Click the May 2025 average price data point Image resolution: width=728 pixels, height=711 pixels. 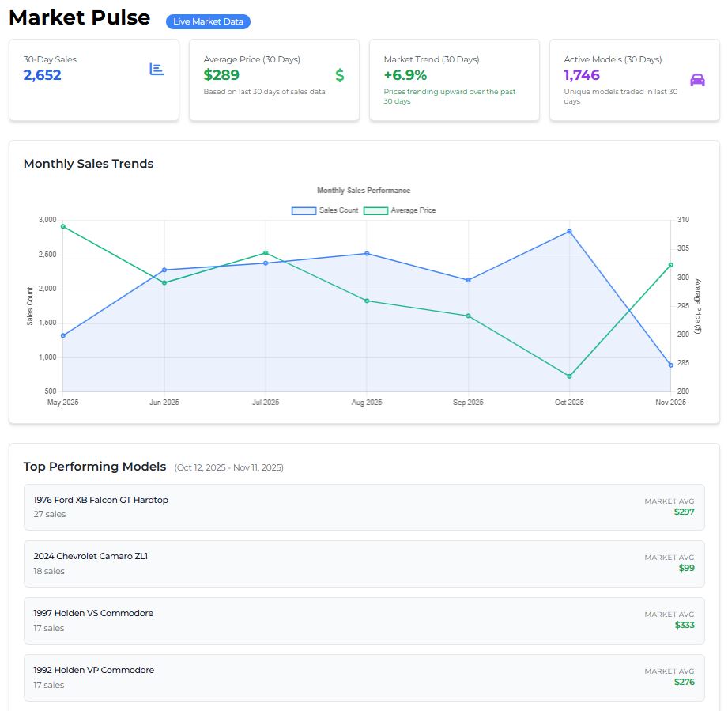63,226
